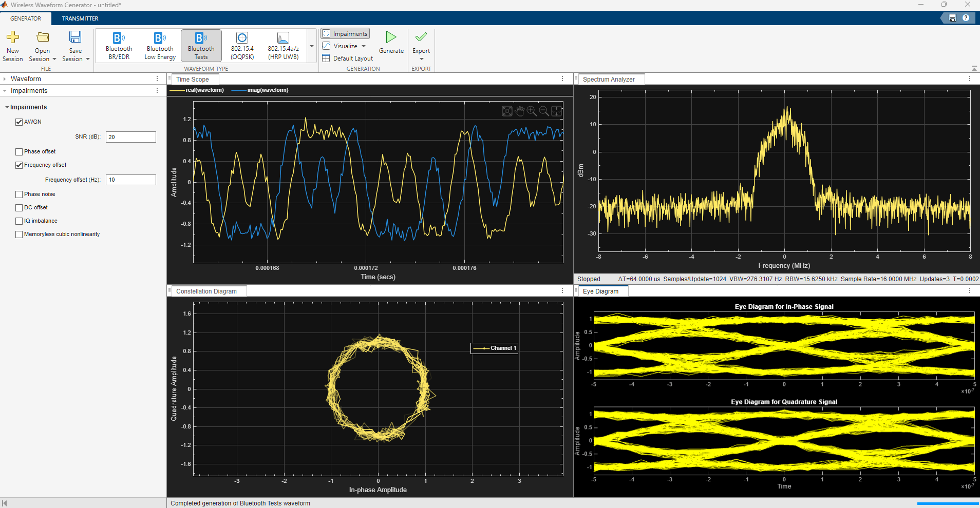Viewport: 980px width, 508px height.
Task: Click the pan hand icon on Time Scope
Action: (519, 111)
